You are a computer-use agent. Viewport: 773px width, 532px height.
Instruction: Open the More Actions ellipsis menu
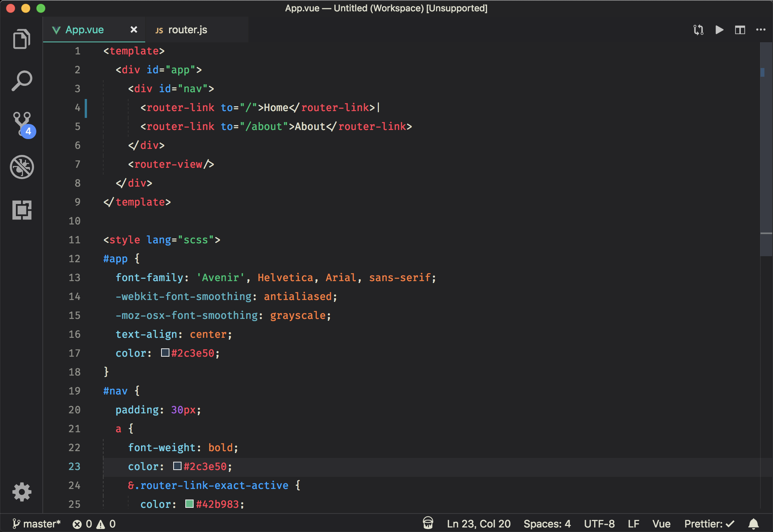[761, 30]
